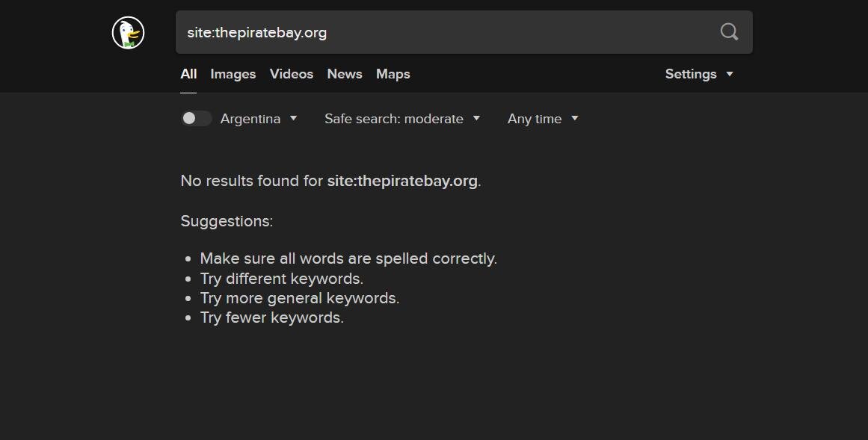Click the Safe search chevron arrow
868x440 pixels.
[476, 118]
